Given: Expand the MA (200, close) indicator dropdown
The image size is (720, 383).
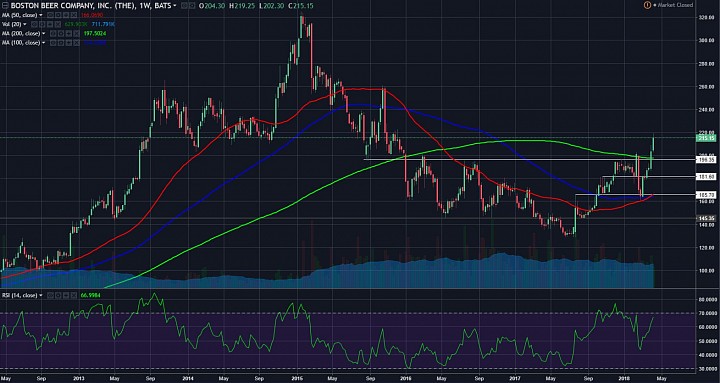Looking at the screenshot, I should (44, 34).
